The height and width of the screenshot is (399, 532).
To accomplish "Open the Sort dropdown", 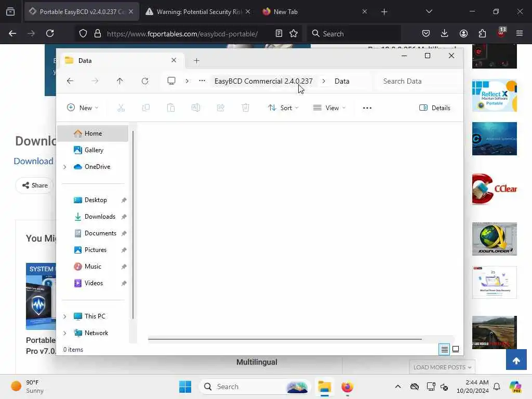I will coord(283,108).
